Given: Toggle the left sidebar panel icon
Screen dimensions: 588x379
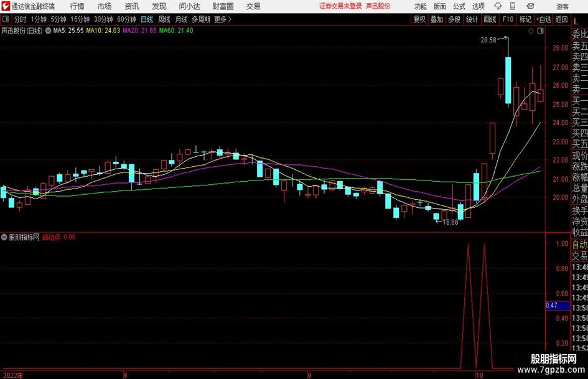Looking at the screenshot, I should [x=6, y=19].
